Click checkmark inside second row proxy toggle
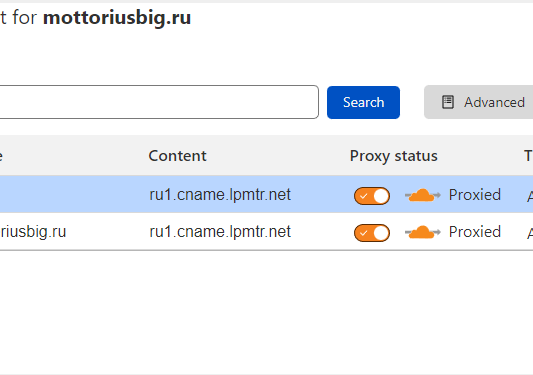The width and height of the screenshot is (533, 375). (363, 233)
